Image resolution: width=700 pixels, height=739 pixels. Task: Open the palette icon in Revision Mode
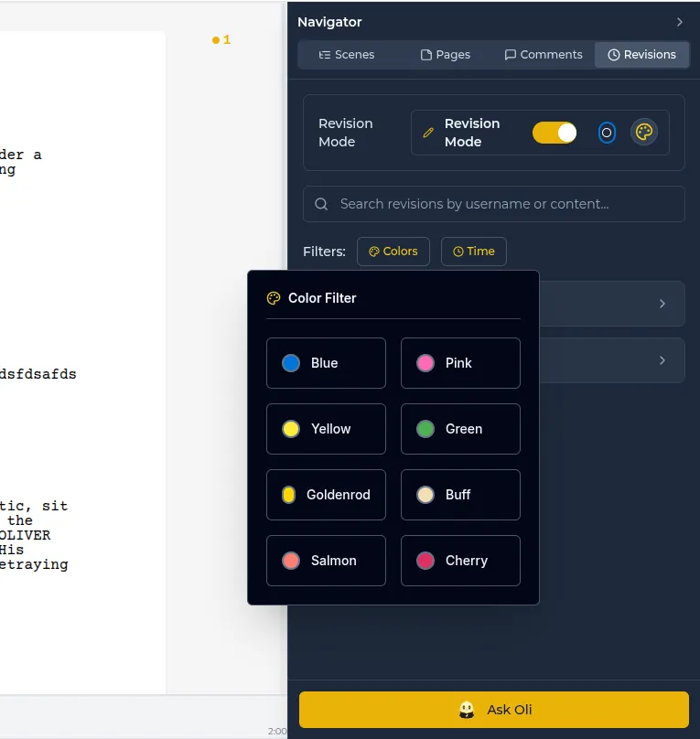coord(644,132)
